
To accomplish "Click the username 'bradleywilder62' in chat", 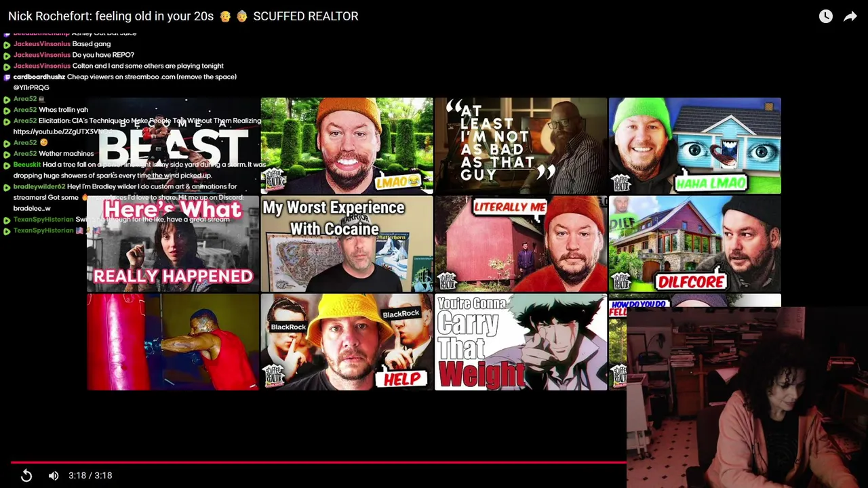I will [x=39, y=186].
